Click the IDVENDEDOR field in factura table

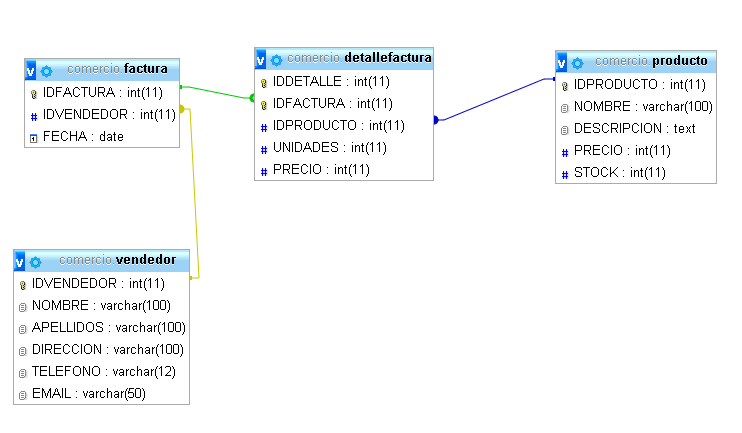pyautogui.click(x=102, y=115)
